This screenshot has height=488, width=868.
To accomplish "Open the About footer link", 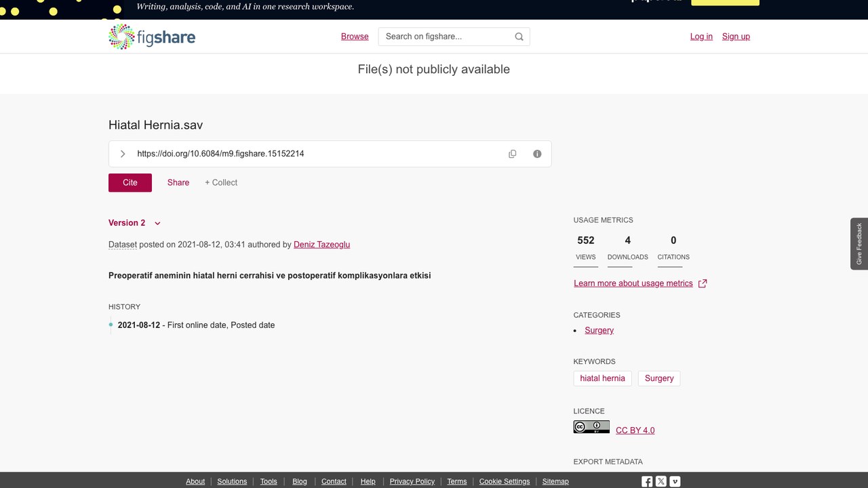I will click(195, 481).
